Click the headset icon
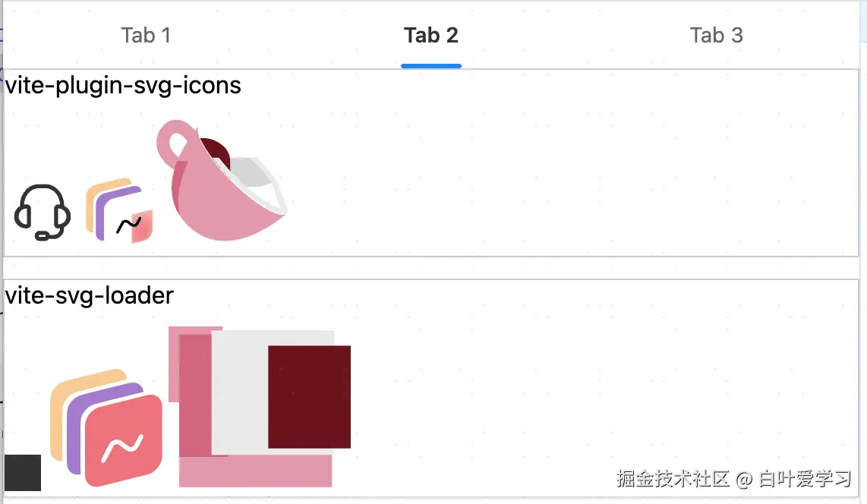This screenshot has width=867, height=504. [x=43, y=213]
